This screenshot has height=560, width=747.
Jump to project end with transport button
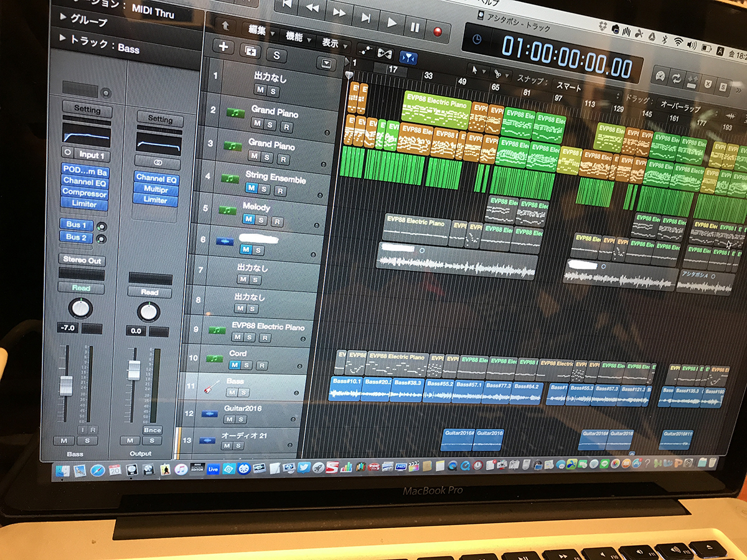coord(367,17)
